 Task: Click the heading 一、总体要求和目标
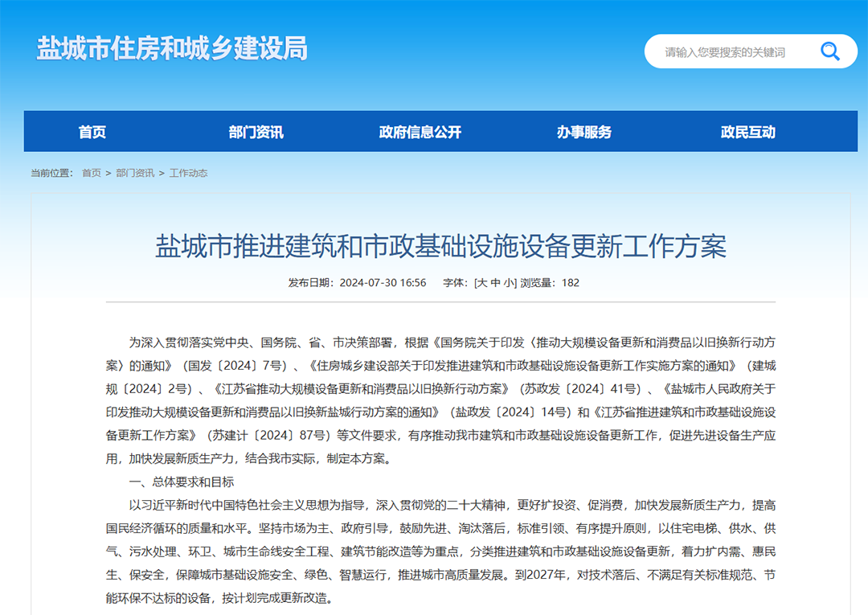(x=182, y=482)
